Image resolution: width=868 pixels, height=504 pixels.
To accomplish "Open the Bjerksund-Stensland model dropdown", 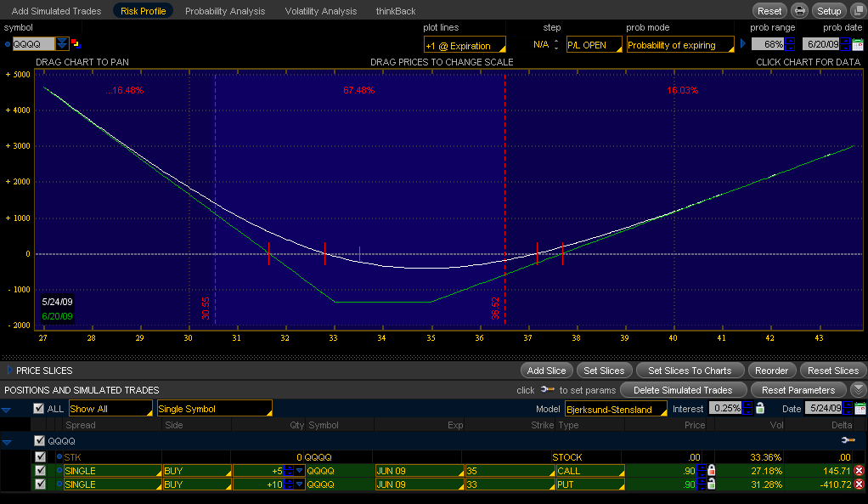I will pos(616,409).
